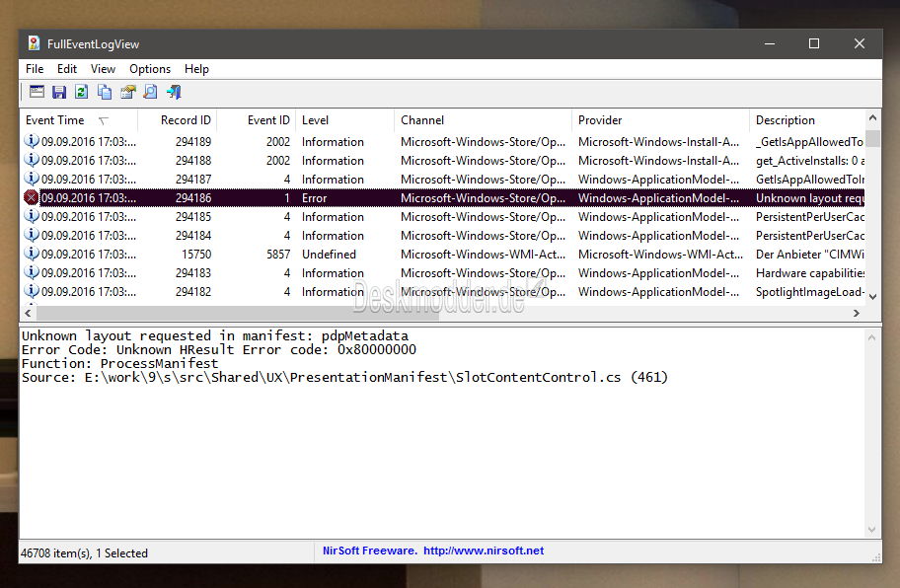Select the 'Undefined' level cell
Screen dimensions: 900x588
tap(329, 255)
